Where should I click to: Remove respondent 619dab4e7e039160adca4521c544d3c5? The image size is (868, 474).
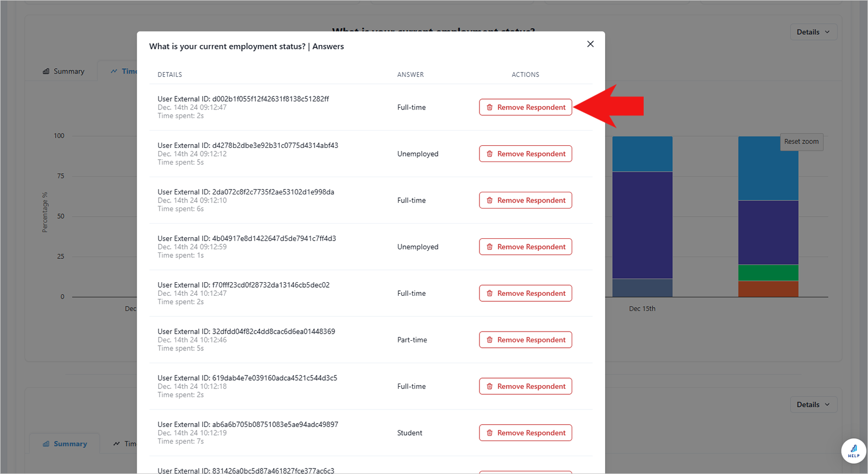click(x=526, y=386)
